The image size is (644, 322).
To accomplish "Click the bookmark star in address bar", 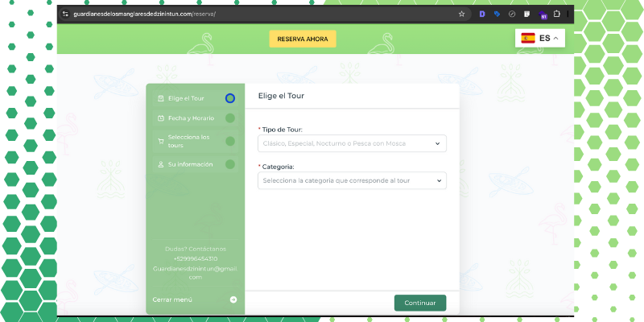I will tap(461, 14).
